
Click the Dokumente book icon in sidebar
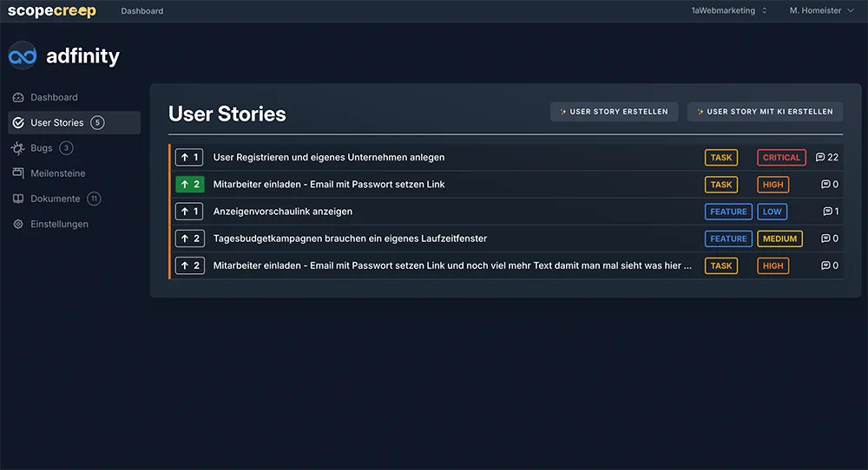click(x=18, y=199)
